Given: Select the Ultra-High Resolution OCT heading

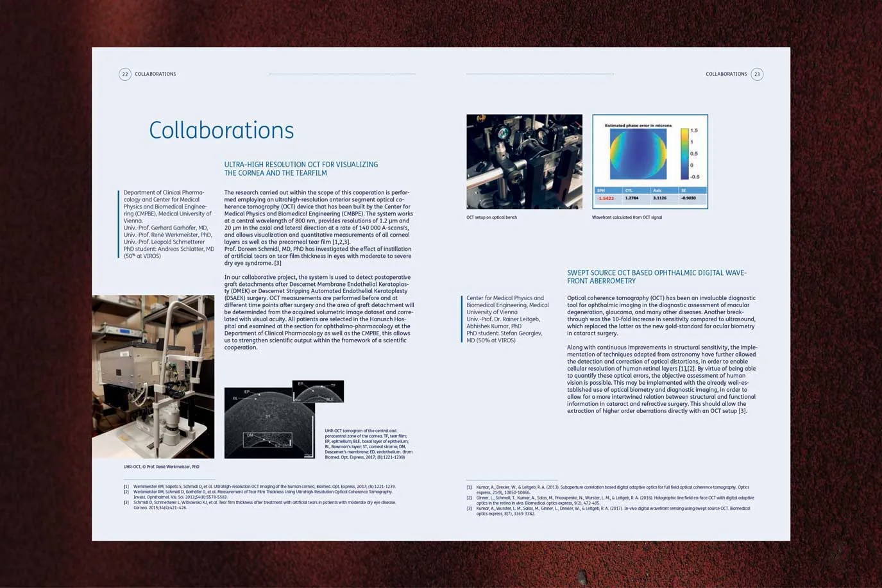Looking at the screenshot, I should pyautogui.click(x=301, y=169).
